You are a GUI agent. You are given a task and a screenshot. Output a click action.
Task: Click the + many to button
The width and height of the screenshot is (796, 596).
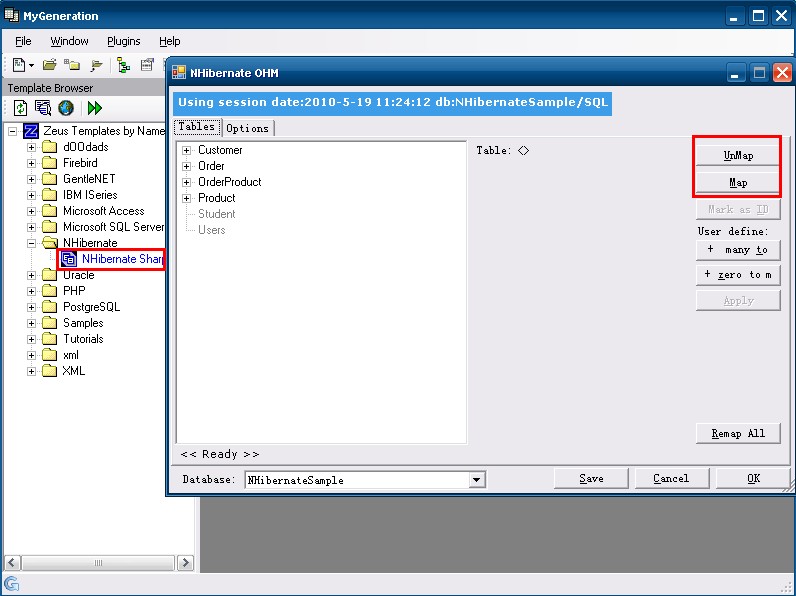pyautogui.click(x=738, y=250)
